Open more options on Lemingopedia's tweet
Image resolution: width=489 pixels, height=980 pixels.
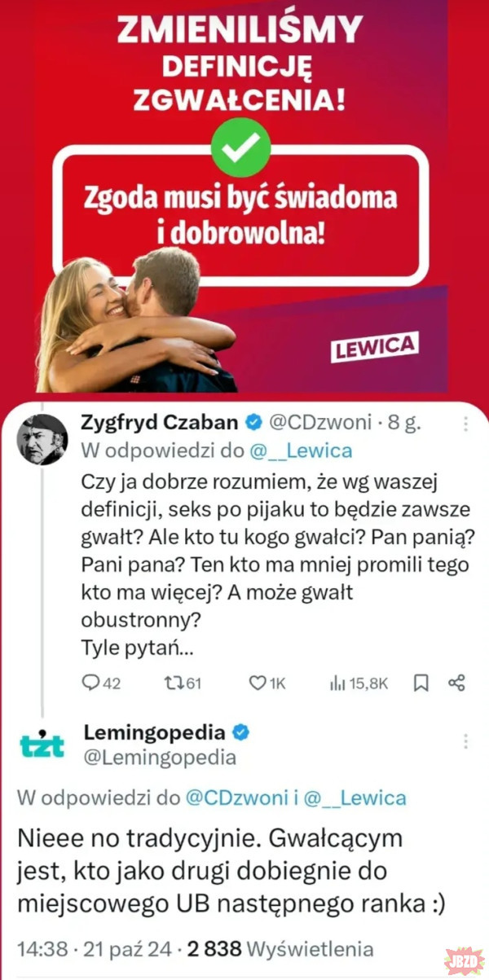pos(465,740)
